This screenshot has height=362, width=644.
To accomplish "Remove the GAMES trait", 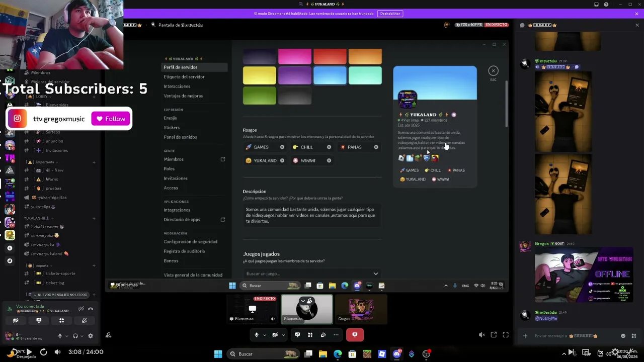I will pyautogui.click(x=282, y=147).
